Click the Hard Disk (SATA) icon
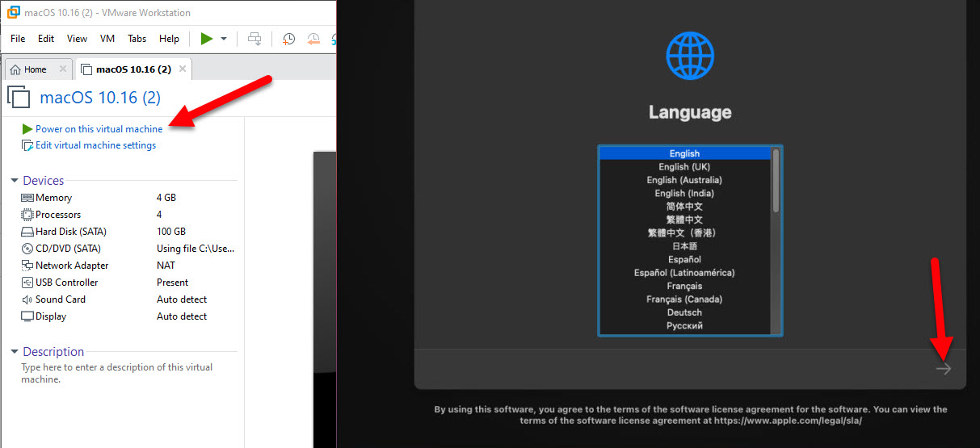 coord(27,232)
